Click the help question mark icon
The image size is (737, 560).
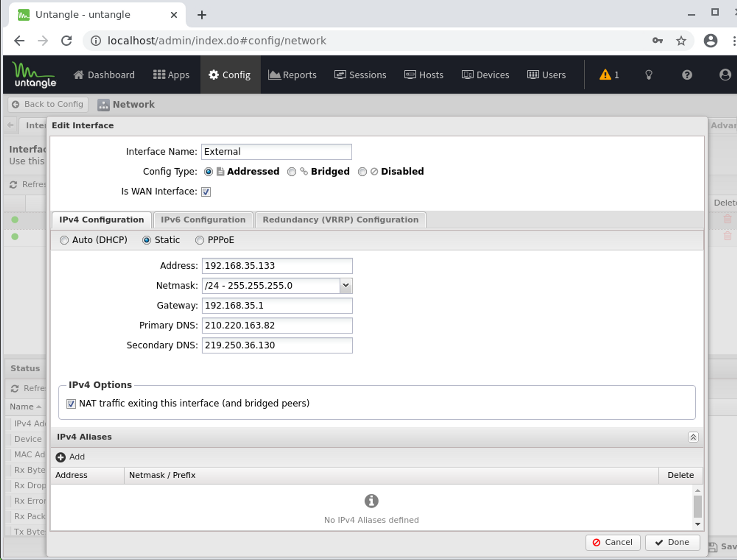pos(687,75)
